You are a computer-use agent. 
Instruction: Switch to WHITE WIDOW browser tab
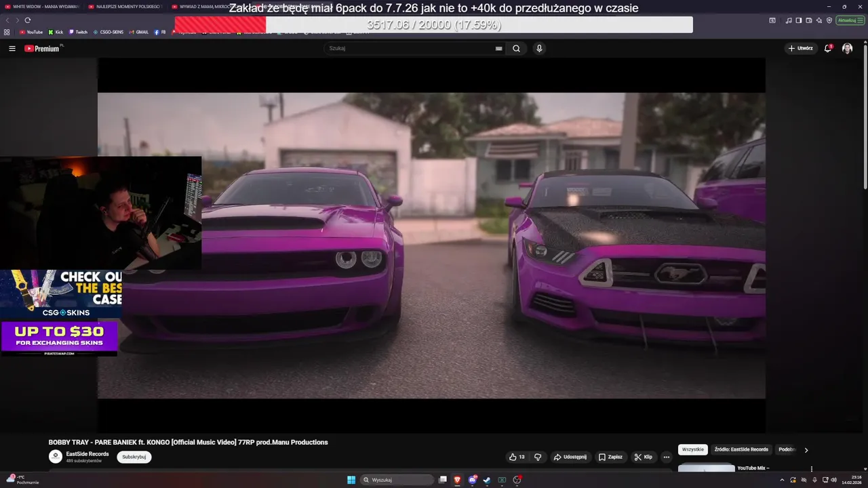point(42,6)
